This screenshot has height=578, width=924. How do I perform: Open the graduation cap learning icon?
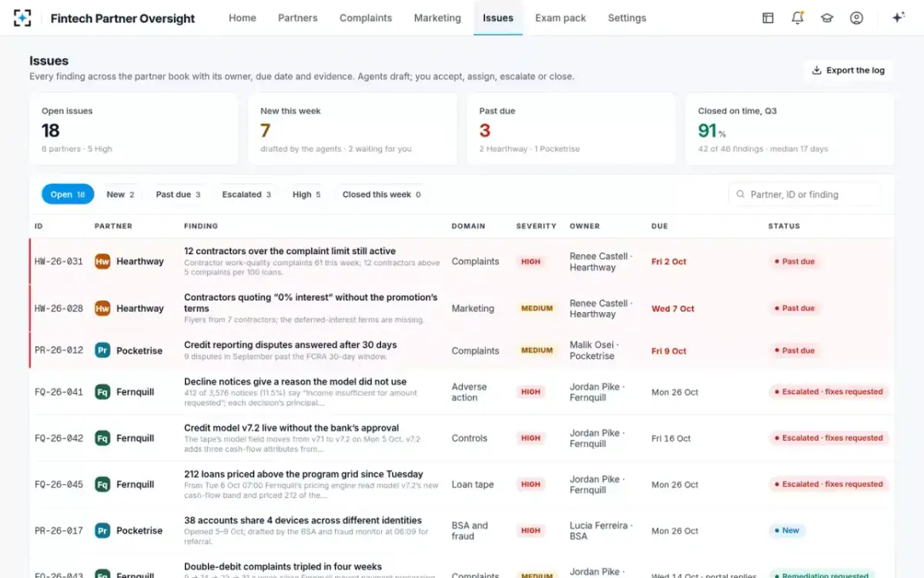(827, 18)
